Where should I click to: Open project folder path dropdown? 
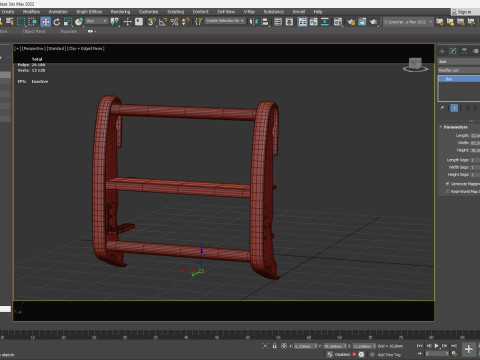[x=408, y=22]
